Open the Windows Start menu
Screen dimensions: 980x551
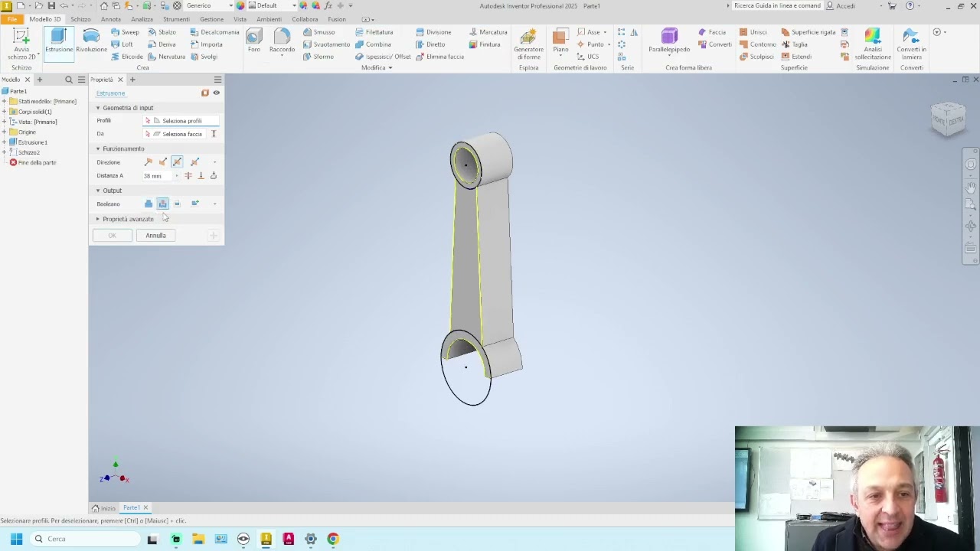(x=16, y=539)
